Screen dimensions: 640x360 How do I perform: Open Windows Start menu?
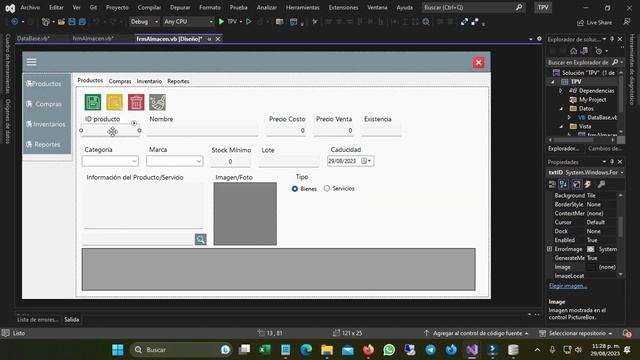point(118,350)
